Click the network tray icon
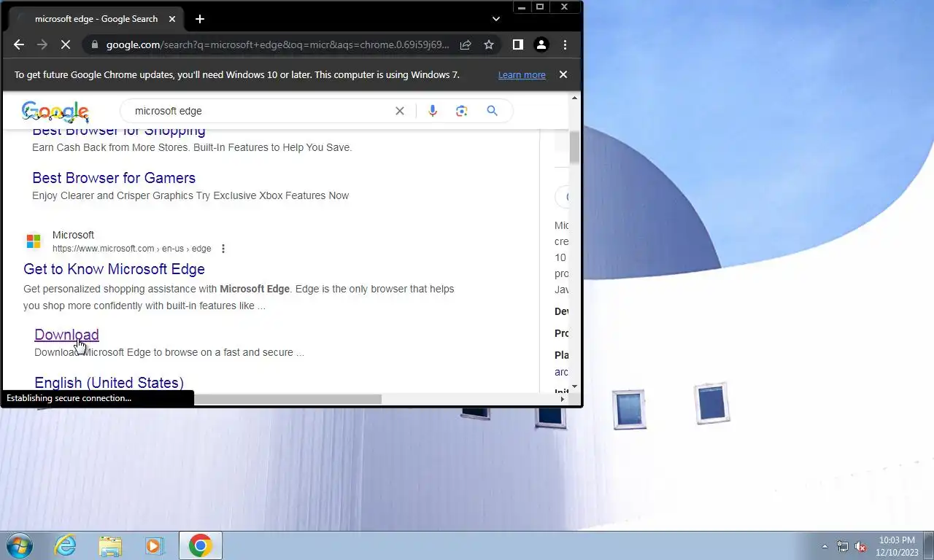Viewport: 934px width, 560px height. click(x=843, y=546)
